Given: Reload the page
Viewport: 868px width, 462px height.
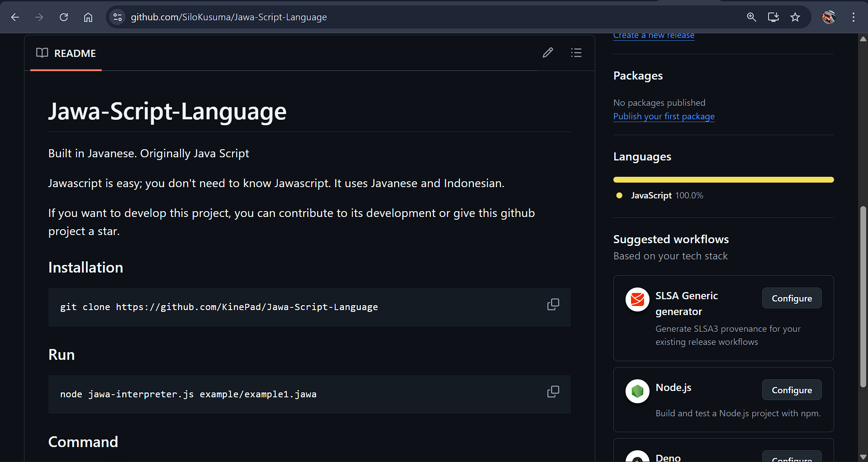Looking at the screenshot, I should [64, 17].
